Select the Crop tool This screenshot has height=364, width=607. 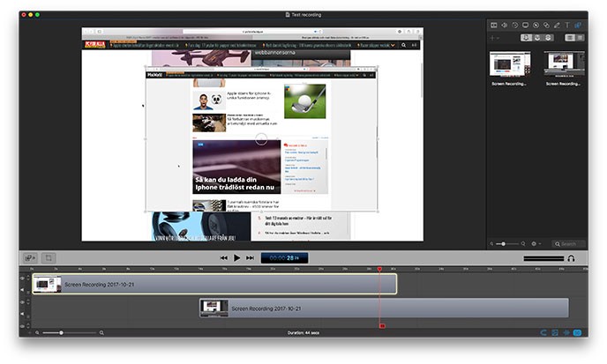(x=49, y=257)
